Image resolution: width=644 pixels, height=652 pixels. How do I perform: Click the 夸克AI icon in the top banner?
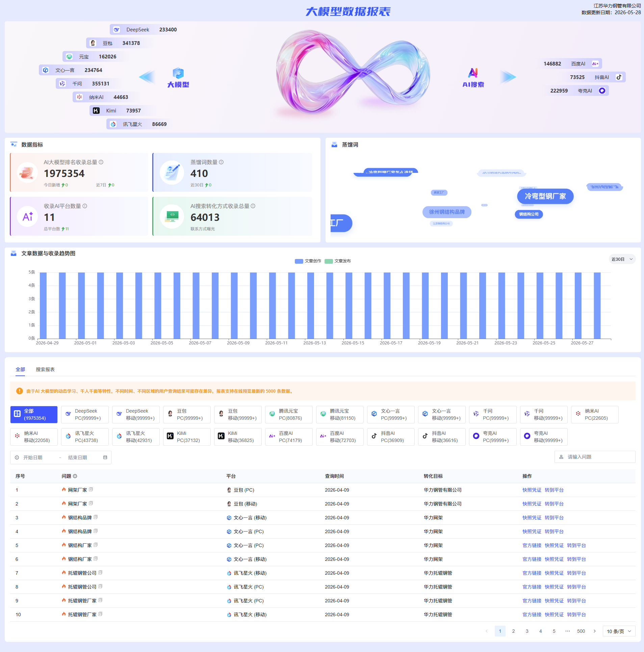[602, 91]
